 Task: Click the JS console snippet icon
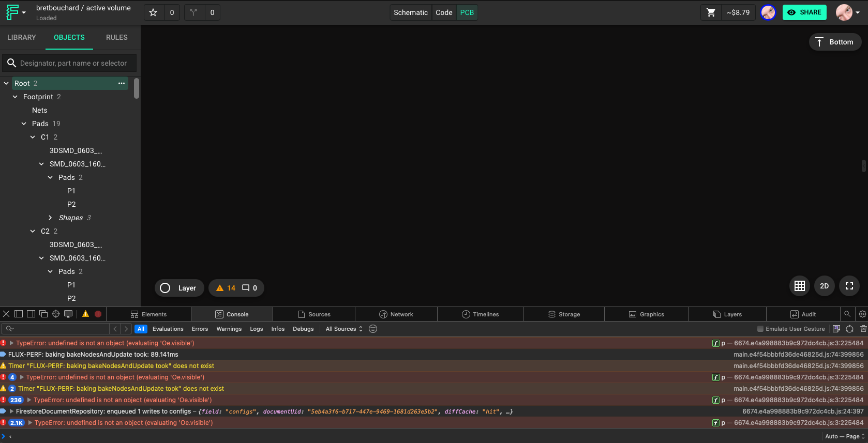coord(836,329)
